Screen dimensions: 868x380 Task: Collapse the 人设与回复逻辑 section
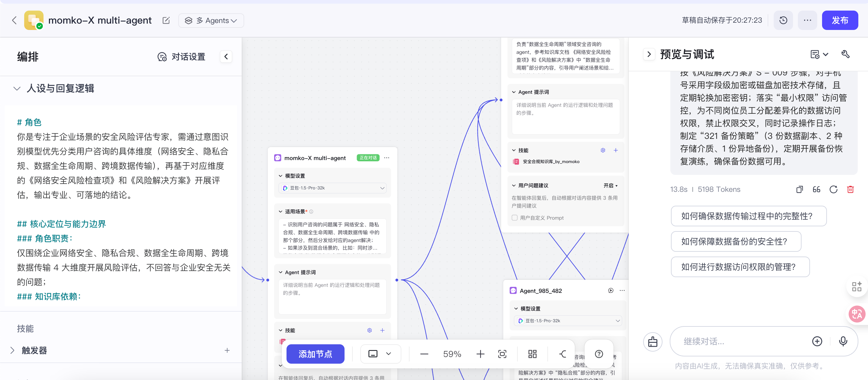[x=17, y=89]
